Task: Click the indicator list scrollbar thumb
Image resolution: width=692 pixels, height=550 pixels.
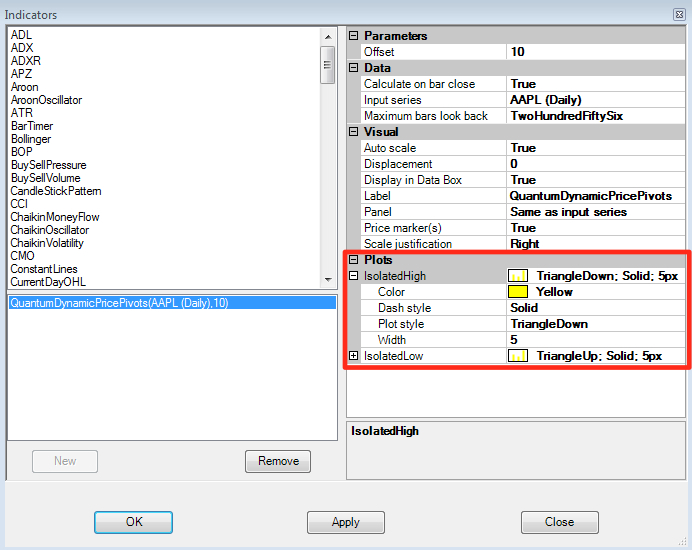Action: click(x=327, y=65)
